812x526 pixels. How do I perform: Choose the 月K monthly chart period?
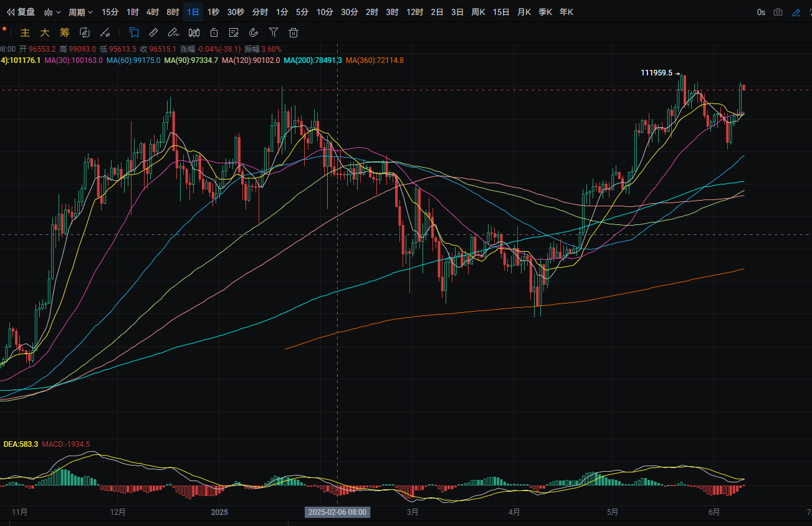point(524,12)
